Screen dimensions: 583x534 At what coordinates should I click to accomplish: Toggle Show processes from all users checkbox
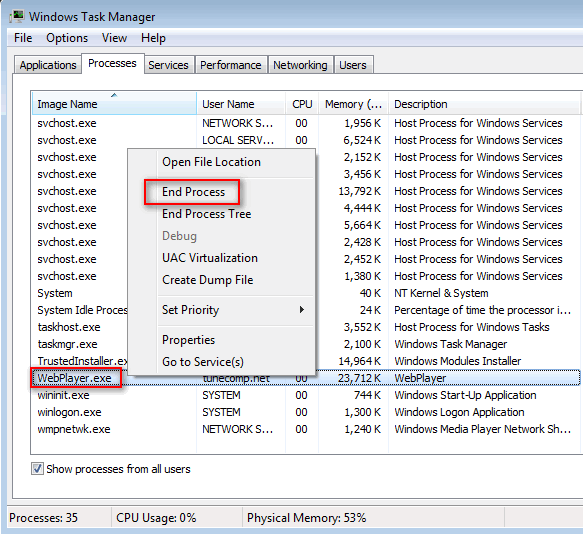37,469
